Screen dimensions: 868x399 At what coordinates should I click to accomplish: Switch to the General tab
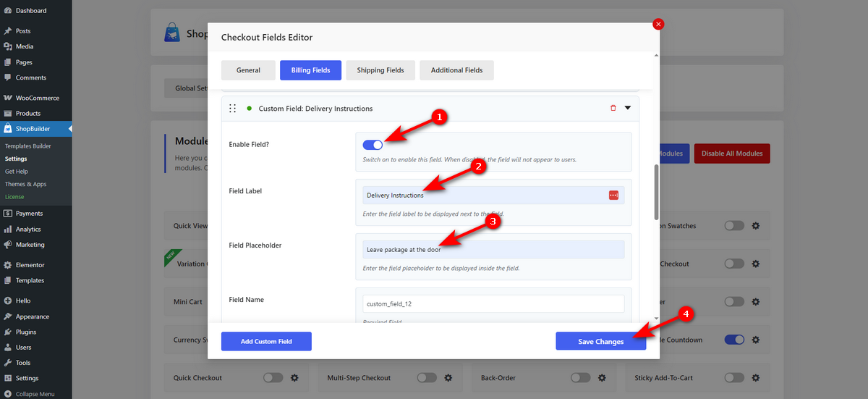click(x=248, y=70)
